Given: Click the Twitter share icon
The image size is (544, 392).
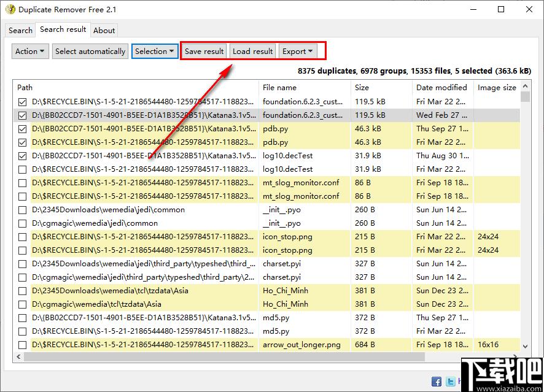Looking at the screenshot, I should pos(450,382).
